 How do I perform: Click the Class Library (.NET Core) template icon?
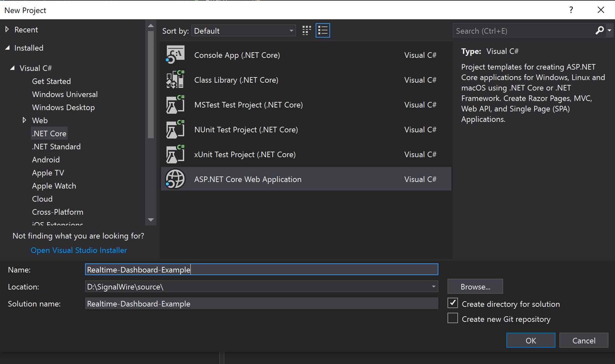point(175,79)
